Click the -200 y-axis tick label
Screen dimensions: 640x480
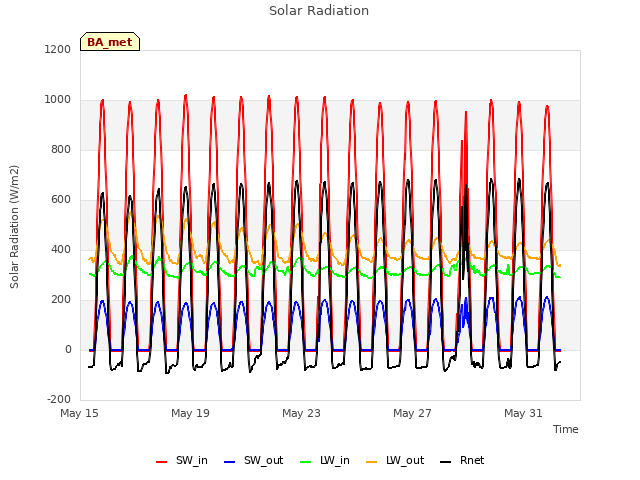click(59, 399)
